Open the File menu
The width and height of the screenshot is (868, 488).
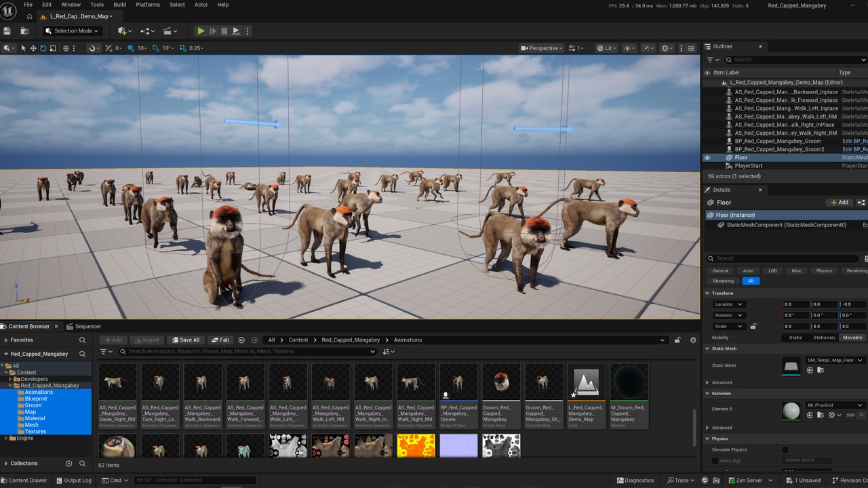coord(28,5)
